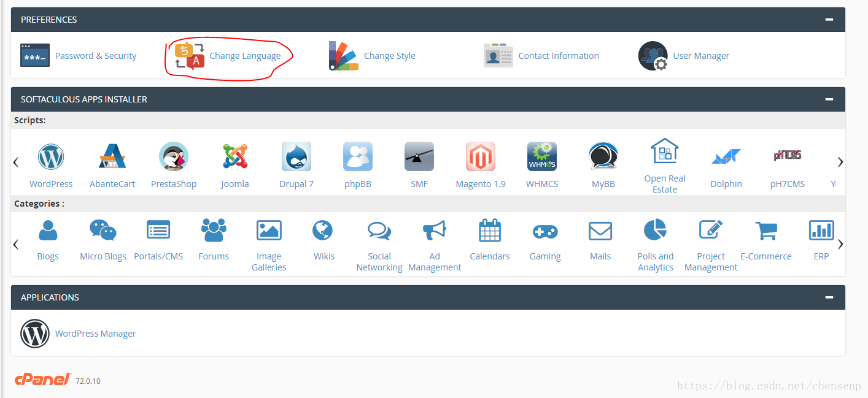Open the Polls and Analytics pie icon
The width and height of the screenshot is (868, 398).
[x=655, y=231]
